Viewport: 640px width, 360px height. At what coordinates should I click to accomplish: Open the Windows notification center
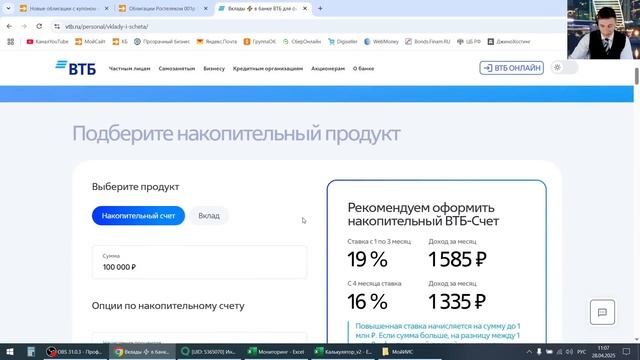pos(627,352)
